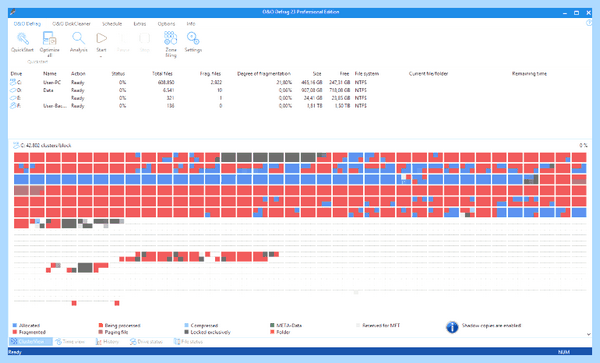
Task: Switch to the O&O DiskCleaner tab
Action: [71, 24]
